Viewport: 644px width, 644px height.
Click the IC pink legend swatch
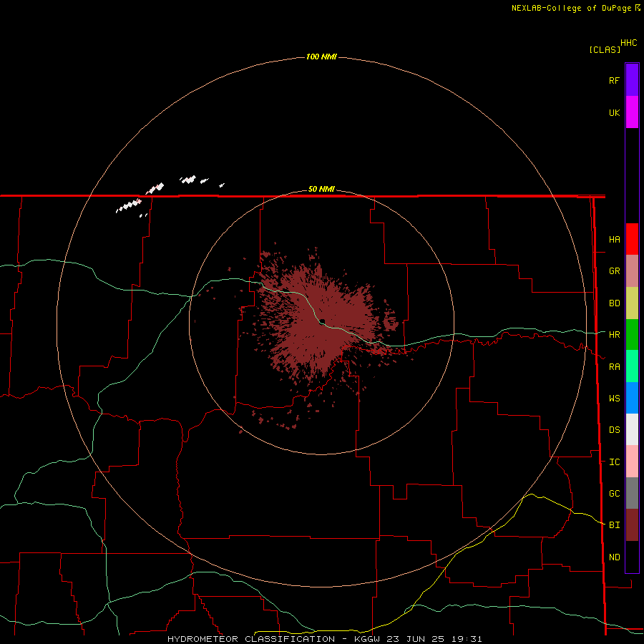(632, 462)
